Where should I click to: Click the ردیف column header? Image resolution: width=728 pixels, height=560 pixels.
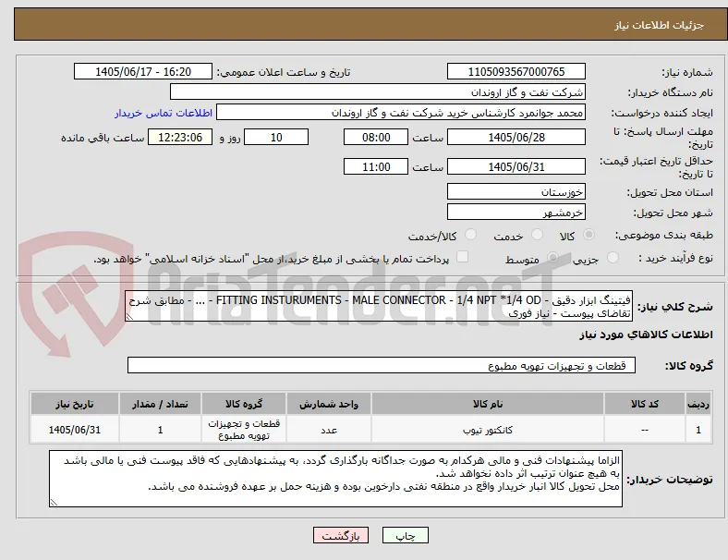click(698, 404)
